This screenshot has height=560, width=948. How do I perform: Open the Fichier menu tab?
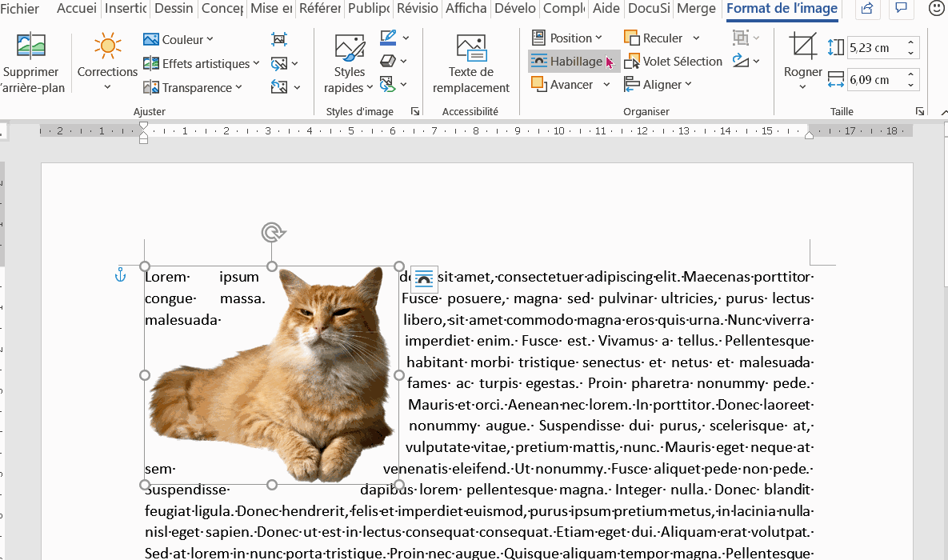pos(21,10)
